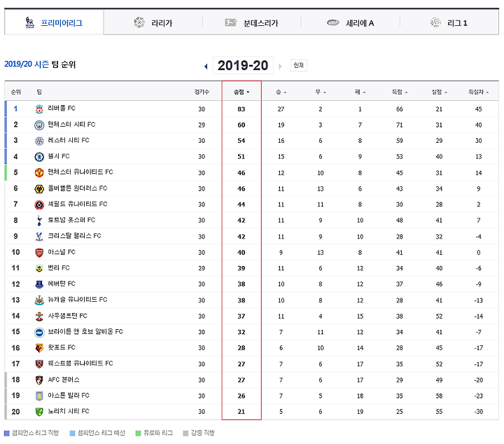Switch to the 라리가 tab
The width and height of the screenshot is (504, 444).
[153, 23]
